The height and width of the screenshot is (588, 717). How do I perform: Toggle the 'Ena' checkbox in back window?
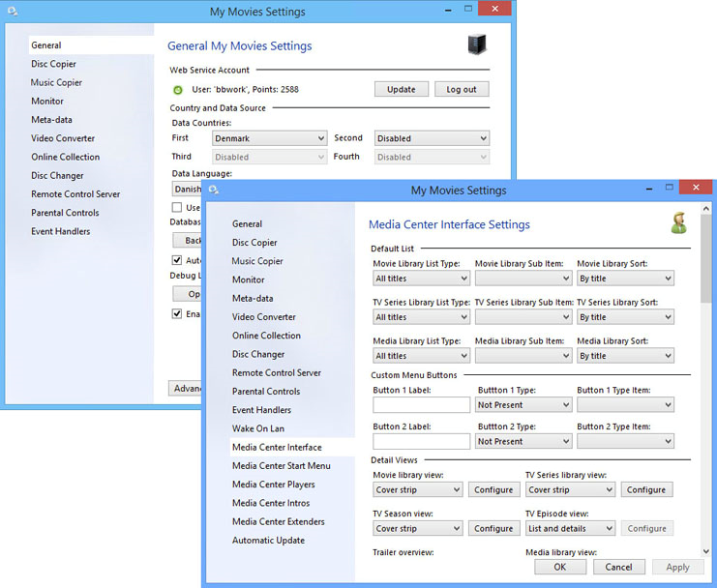177,314
